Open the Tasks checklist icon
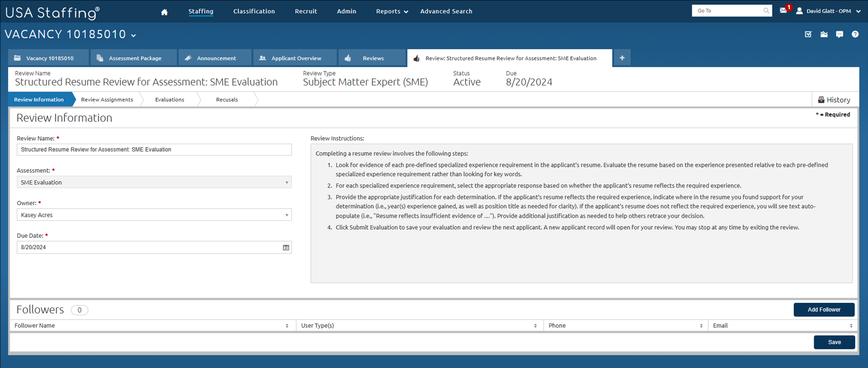The height and width of the screenshot is (368, 868). coord(808,34)
